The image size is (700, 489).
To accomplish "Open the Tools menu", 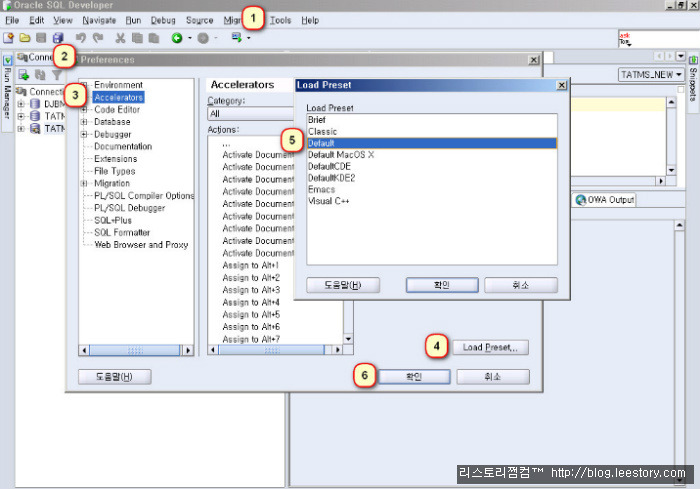I will pyautogui.click(x=280, y=20).
